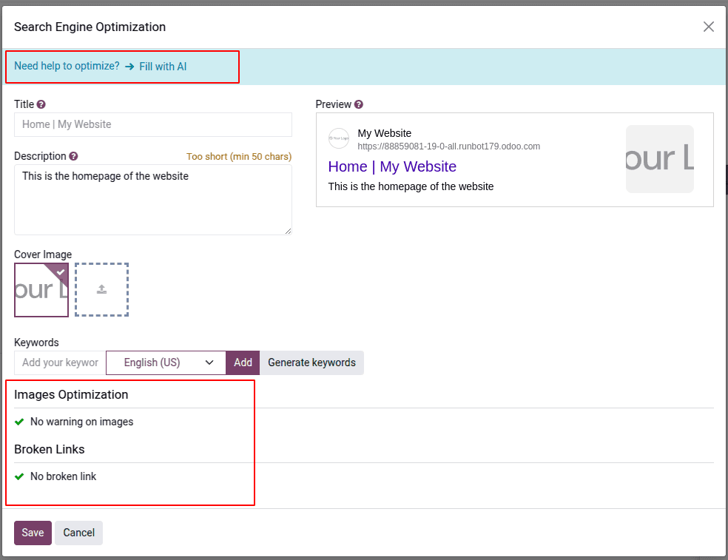Viewport: 728px width, 560px height.
Task: Click the Add your keyword input field
Action: click(x=60, y=362)
